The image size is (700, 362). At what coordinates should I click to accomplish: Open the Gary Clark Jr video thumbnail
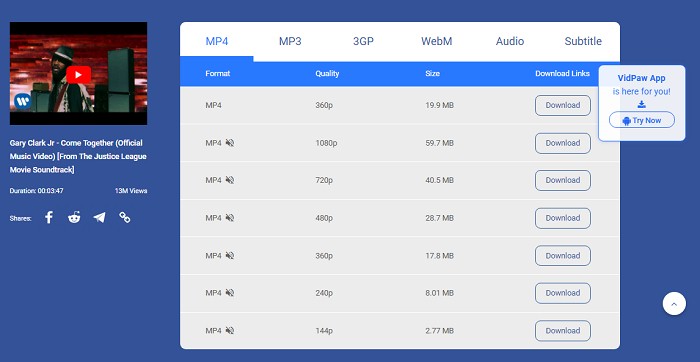(x=79, y=73)
